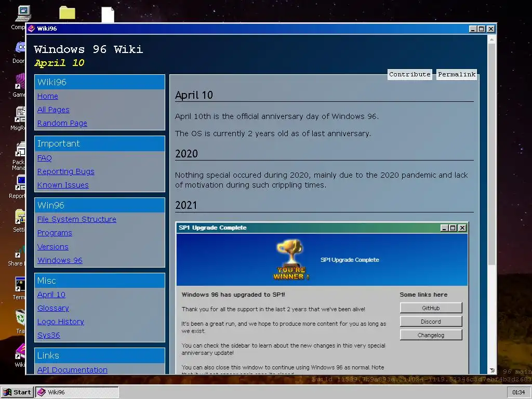The width and height of the screenshot is (532, 399).
Task: Click the Permalink tab
Action: 457,74
